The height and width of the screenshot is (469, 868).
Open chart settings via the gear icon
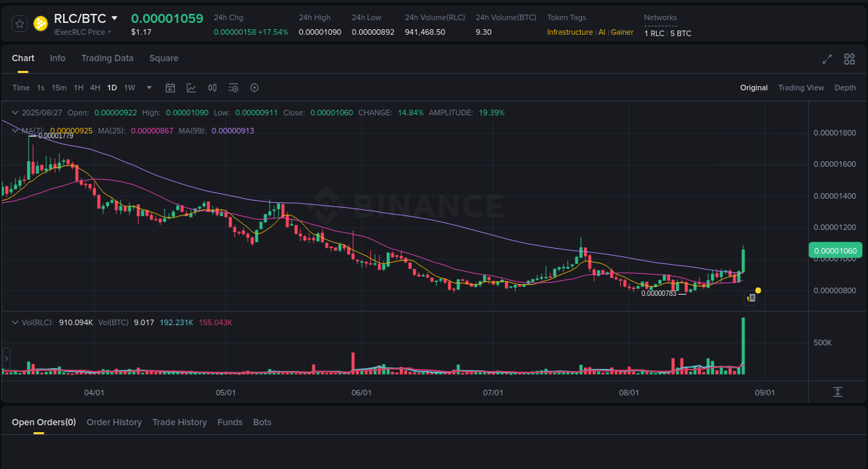[254, 88]
